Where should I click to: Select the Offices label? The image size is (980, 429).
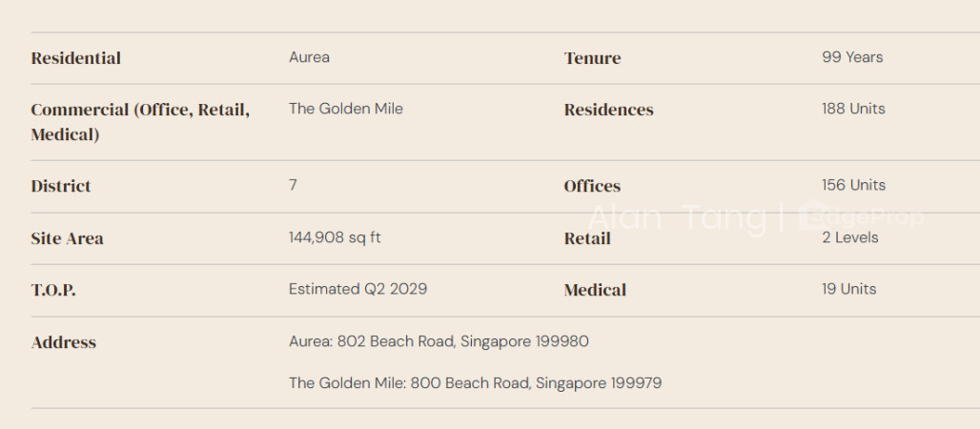593,186
